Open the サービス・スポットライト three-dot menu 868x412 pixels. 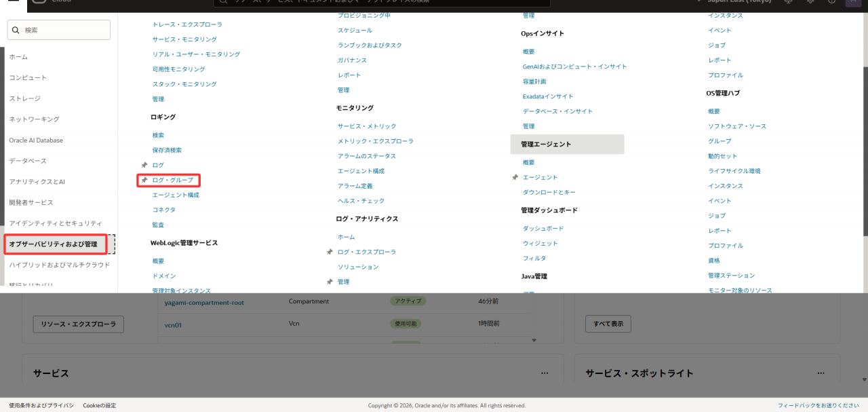[821, 373]
